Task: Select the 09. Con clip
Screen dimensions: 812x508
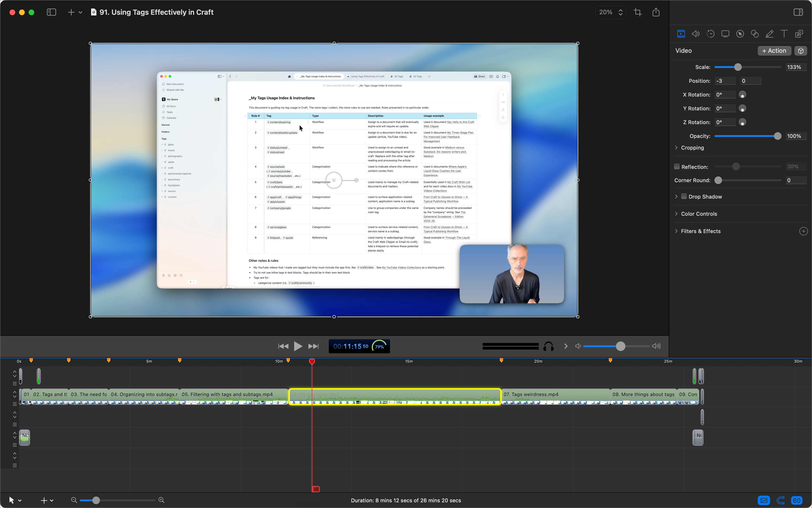Action: (x=688, y=397)
